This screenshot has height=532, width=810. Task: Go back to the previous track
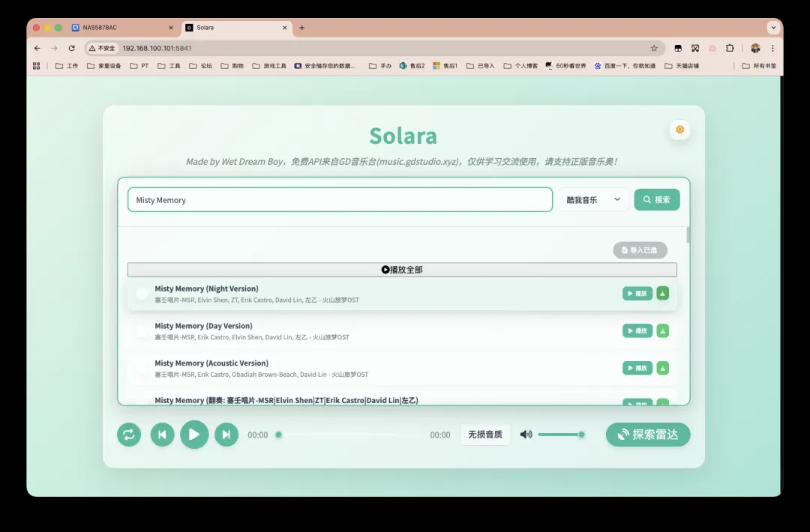tap(162, 435)
